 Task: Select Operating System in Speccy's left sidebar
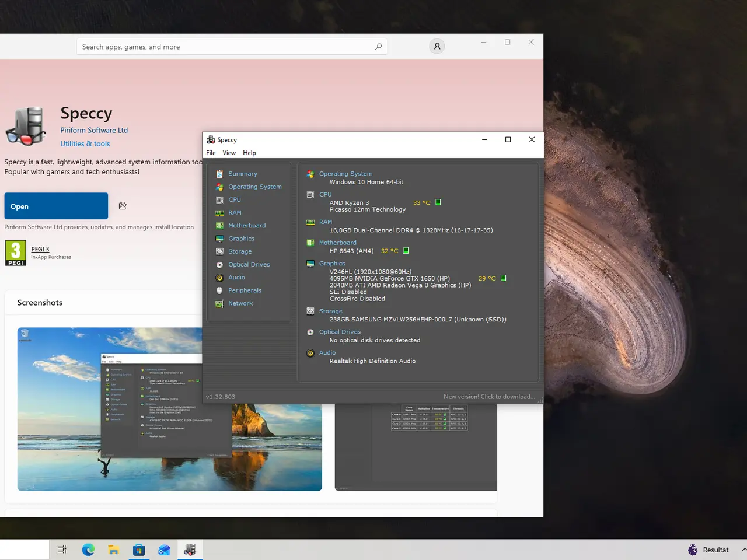click(254, 187)
